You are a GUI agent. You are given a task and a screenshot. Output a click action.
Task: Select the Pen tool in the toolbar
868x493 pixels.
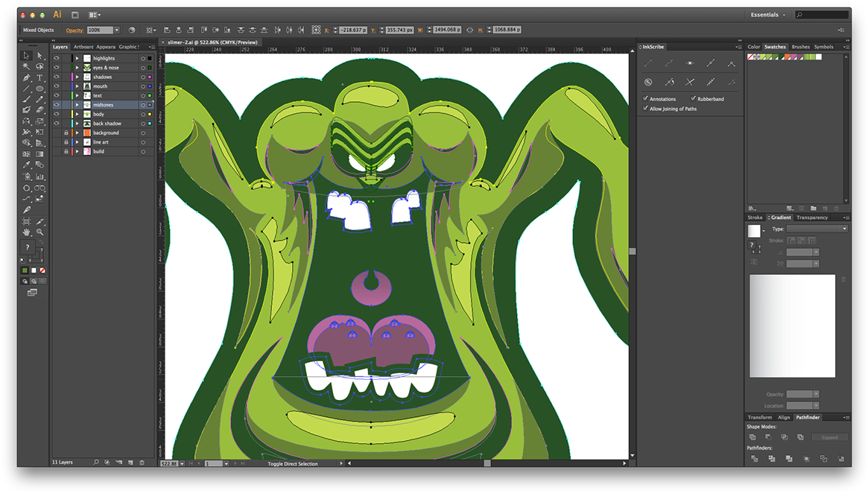(27, 78)
